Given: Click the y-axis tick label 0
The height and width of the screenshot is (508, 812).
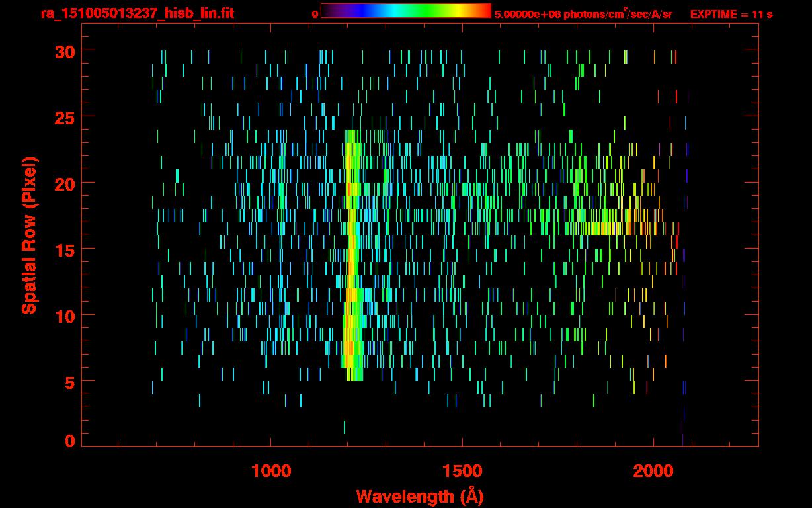Looking at the screenshot, I should click(x=69, y=441).
